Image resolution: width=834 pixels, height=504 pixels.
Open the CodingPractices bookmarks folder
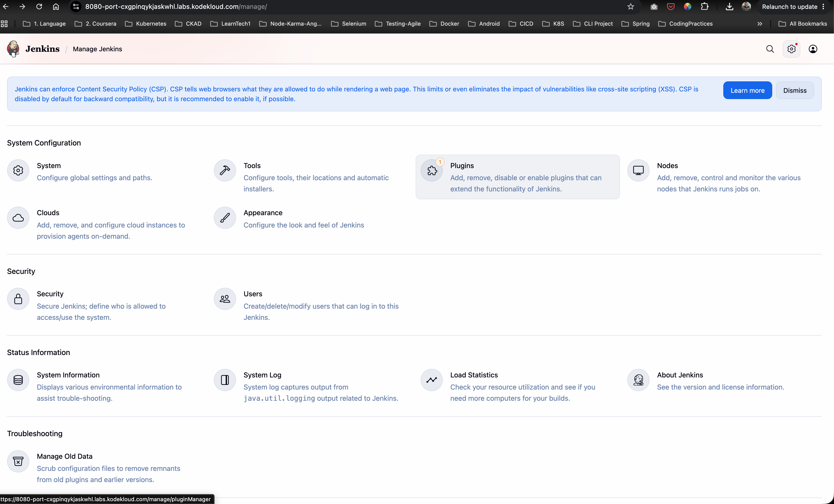tap(686, 24)
